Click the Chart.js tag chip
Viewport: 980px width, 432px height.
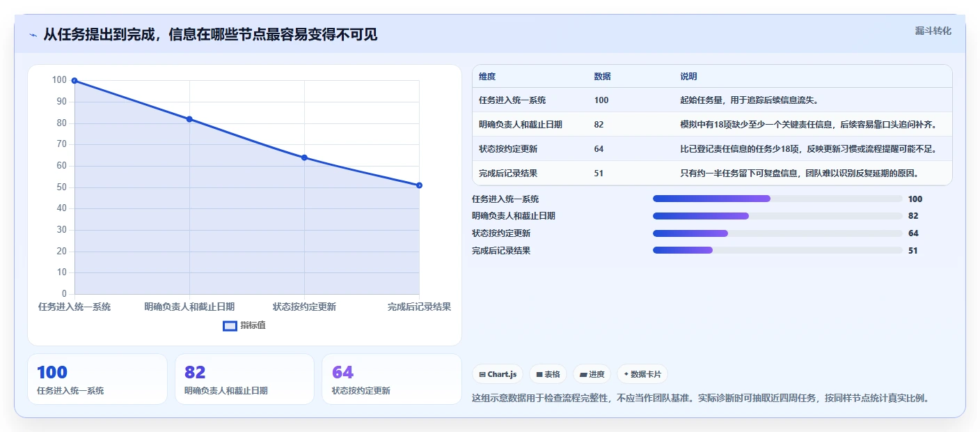tap(498, 374)
